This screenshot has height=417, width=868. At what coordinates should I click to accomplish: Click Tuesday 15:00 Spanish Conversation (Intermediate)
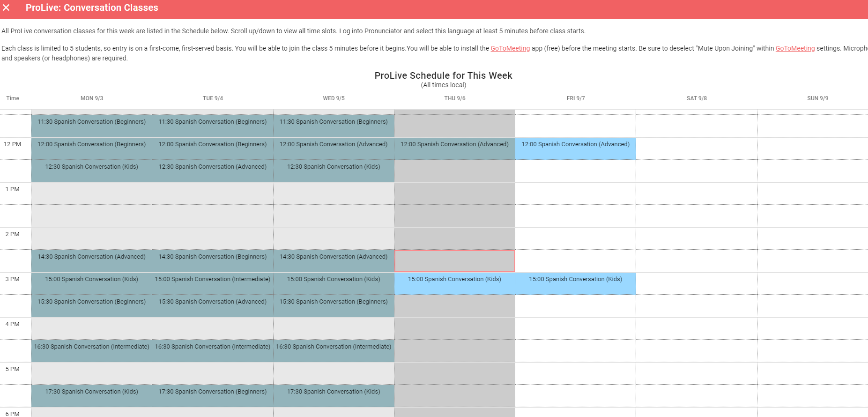(x=213, y=283)
